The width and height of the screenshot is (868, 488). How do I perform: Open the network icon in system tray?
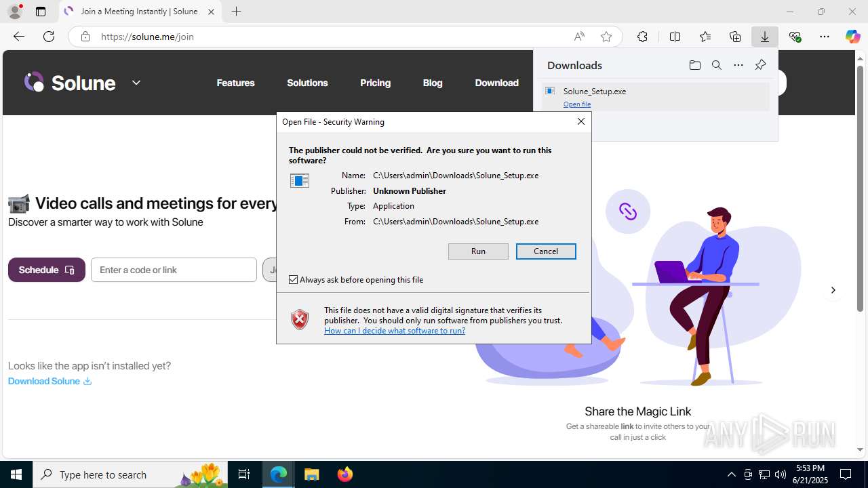(x=764, y=474)
